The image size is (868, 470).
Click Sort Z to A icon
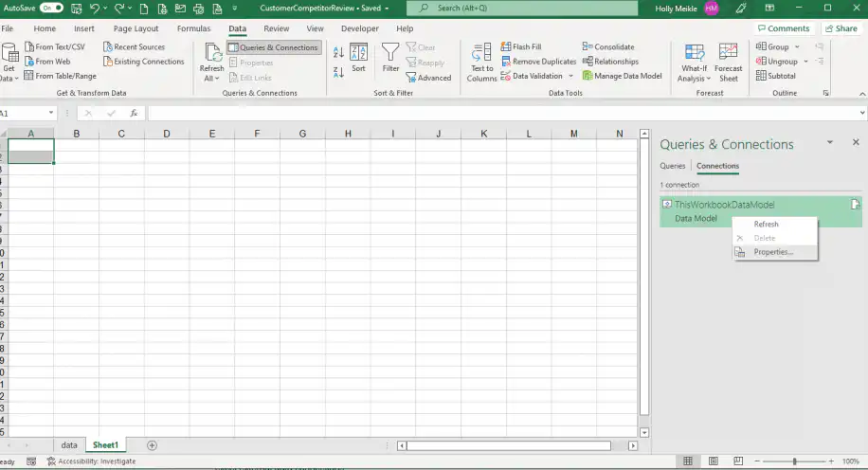(x=339, y=71)
